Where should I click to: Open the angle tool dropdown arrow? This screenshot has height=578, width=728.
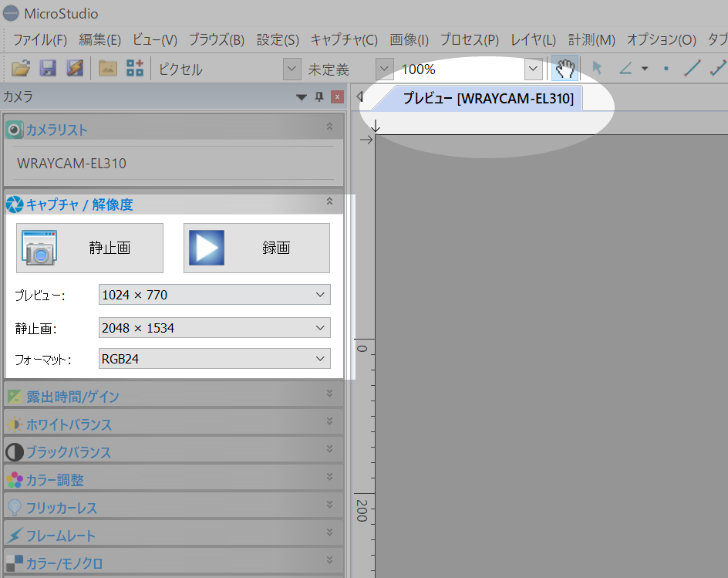pos(645,69)
